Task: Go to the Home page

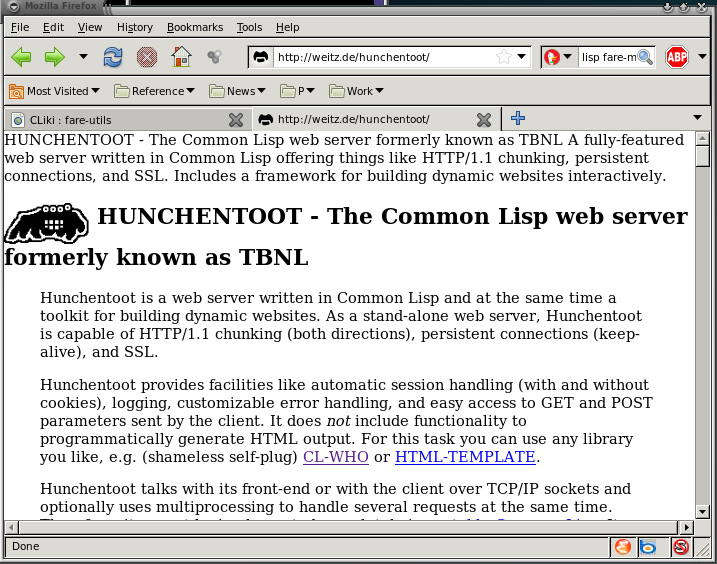Action: (x=180, y=57)
